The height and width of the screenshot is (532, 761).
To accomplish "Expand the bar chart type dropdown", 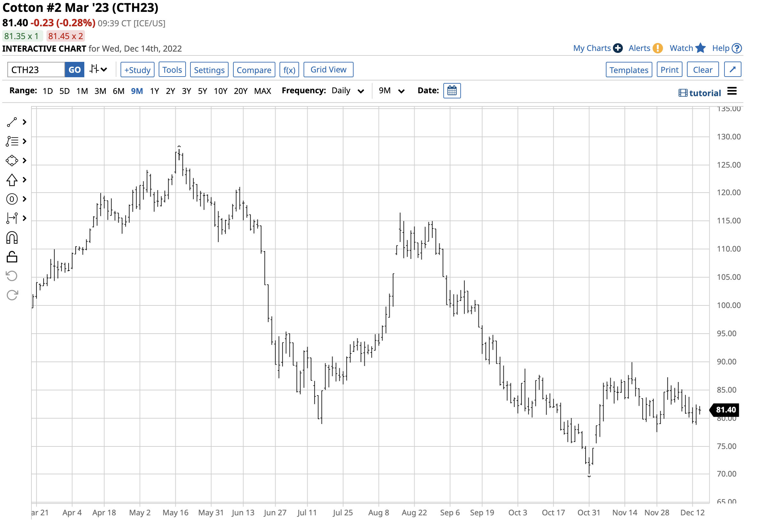I will pos(98,70).
